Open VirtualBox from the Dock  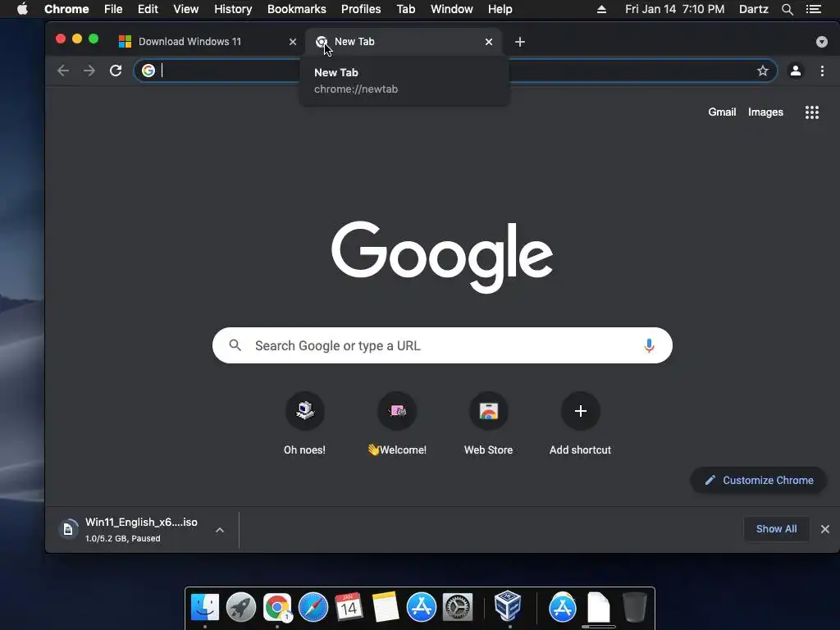(508, 606)
